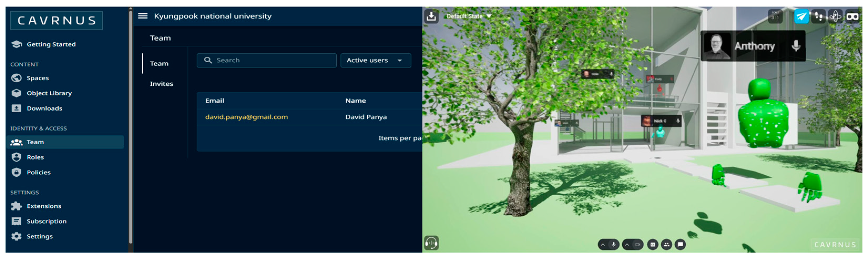868x260 pixels.
Task: Expand microphone options with the caret arrow
Action: click(x=603, y=244)
